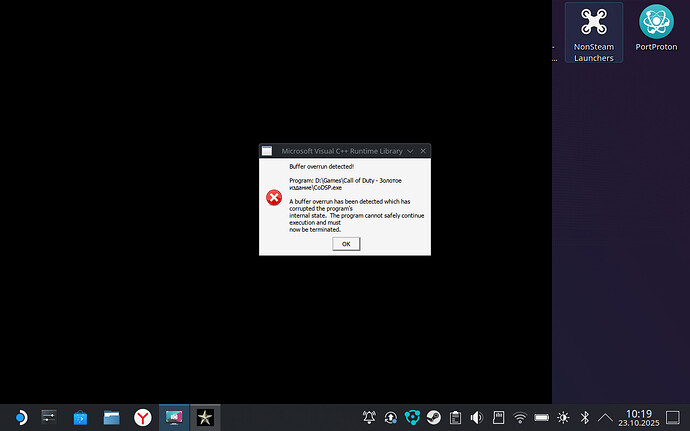Viewport: 690px width, 431px height.
Task: Open the clipboard tray applet
Action: [x=455, y=417]
